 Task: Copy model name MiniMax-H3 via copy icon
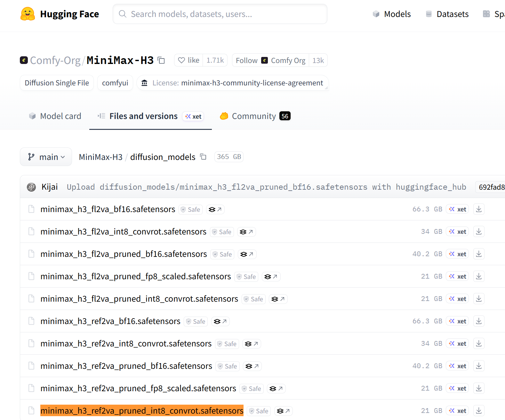click(162, 60)
